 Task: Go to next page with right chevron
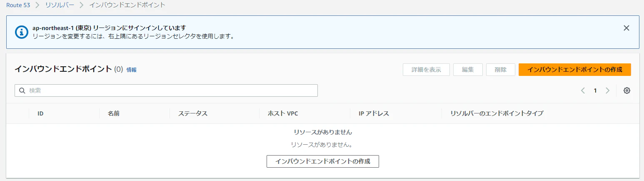click(607, 90)
